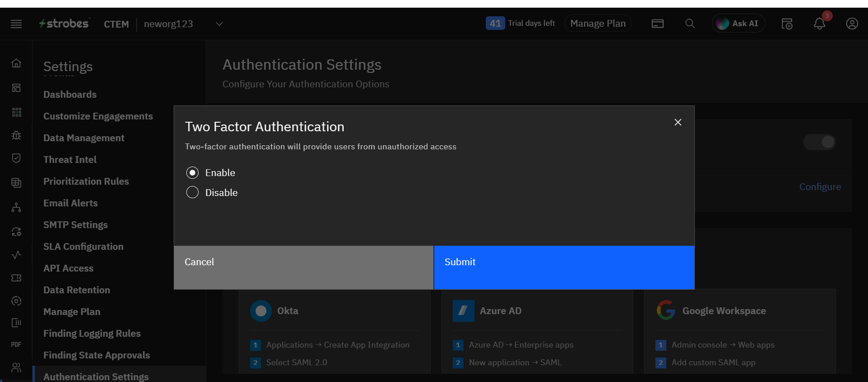Click the search magnifier icon
Image resolution: width=868 pixels, height=382 pixels.
690,24
